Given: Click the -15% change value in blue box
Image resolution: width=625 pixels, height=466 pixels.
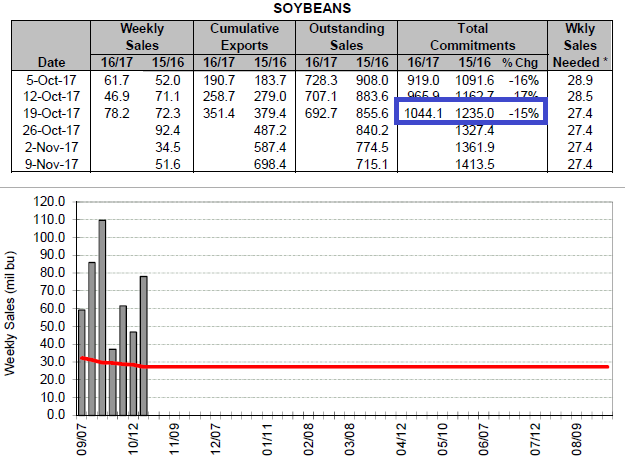Looking at the screenshot, I should tap(525, 113).
